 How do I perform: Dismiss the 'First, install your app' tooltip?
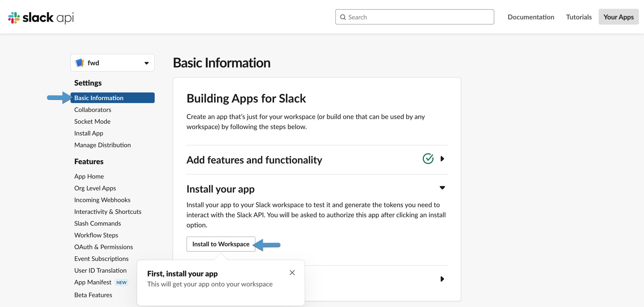tap(292, 272)
